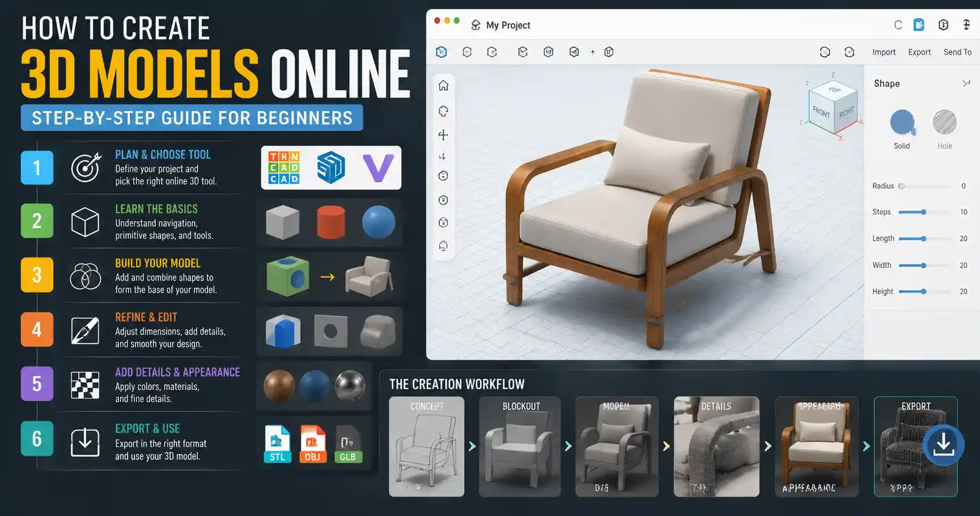Image resolution: width=980 pixels, height=516 pixels.
Task: Click the Tinkercad logo tile
Action: [284, 167]
